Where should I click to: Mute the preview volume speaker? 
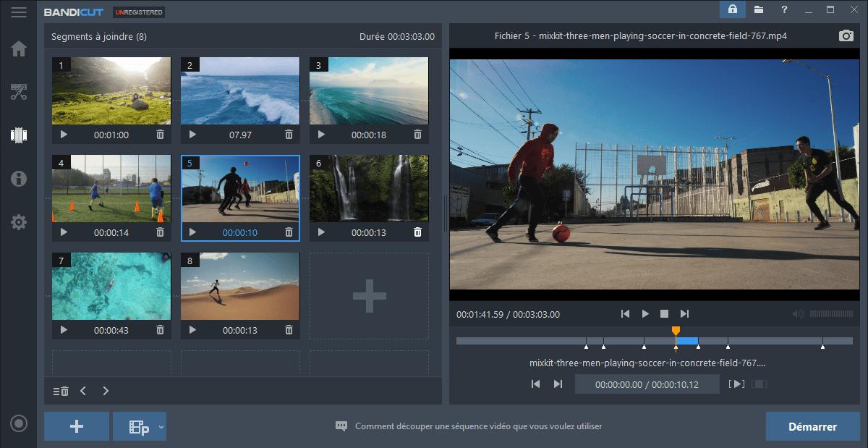(798, 314)
